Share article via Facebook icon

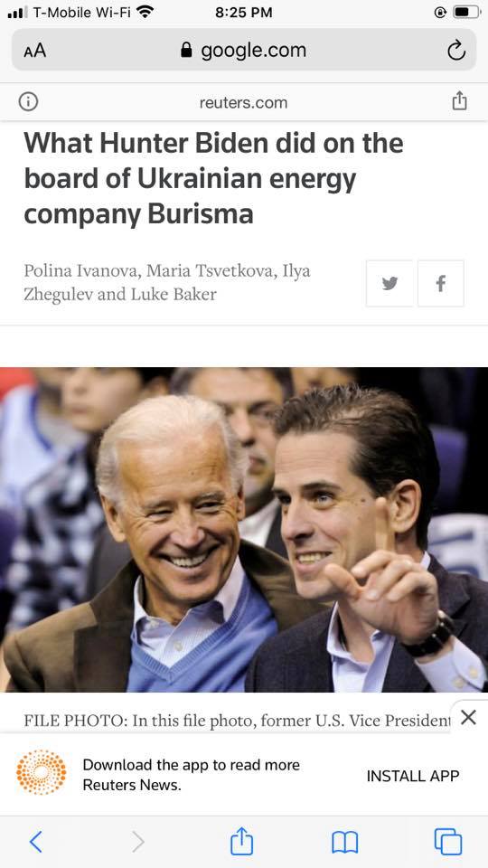click(440, 283)
